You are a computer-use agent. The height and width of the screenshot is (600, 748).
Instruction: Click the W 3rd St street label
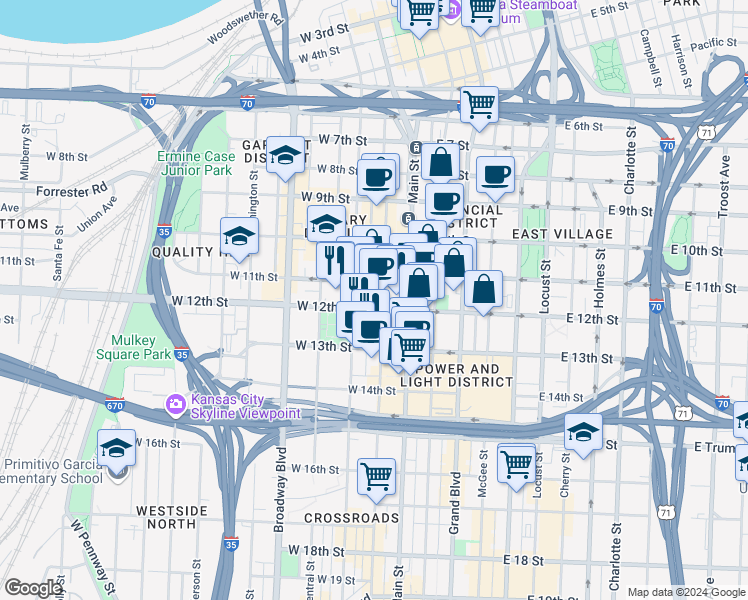pyautogui.click(x=324, y=32)
